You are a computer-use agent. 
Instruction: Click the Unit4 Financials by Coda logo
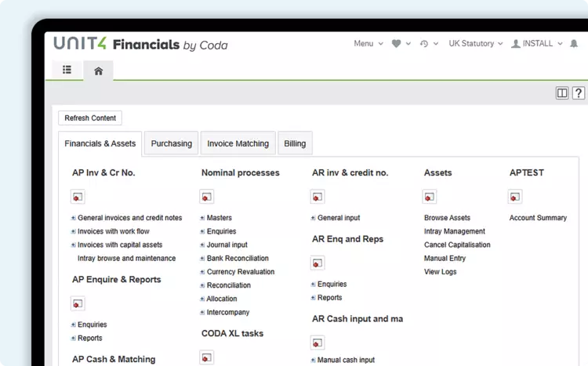140,44
